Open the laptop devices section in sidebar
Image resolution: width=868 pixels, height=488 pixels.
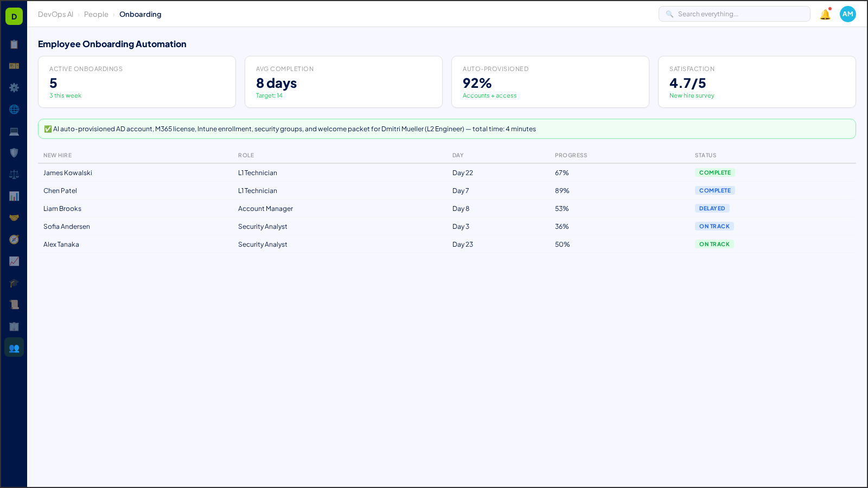click(14, 131)
